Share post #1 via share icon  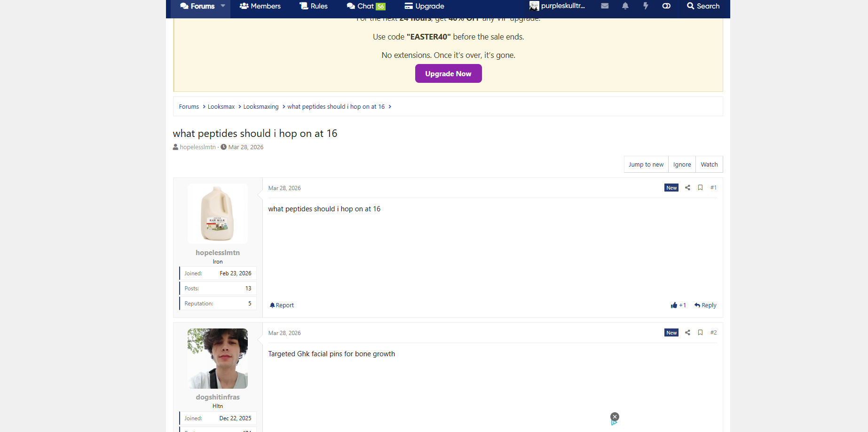coord(687,188)
